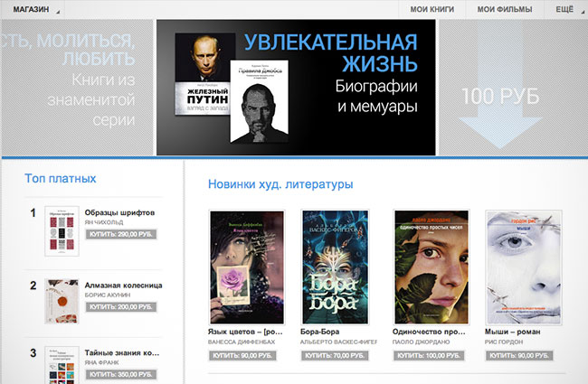
Task: Open the Алмазная колесница title link
Action: coord(123,286)
